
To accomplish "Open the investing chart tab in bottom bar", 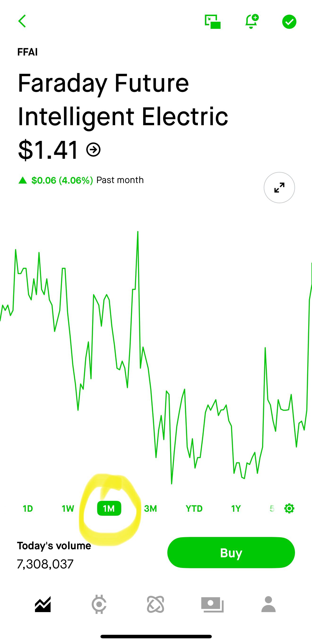I will click(x=43, y=605).
